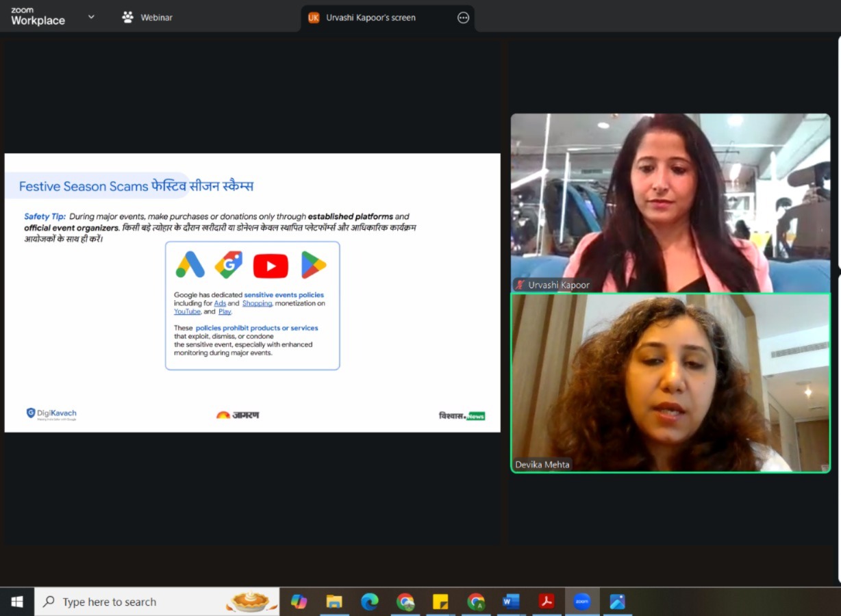The height and width of the screenshot is (616, 841).
Task: Click the YouTube logo on the slide
Action: [271, 266]
